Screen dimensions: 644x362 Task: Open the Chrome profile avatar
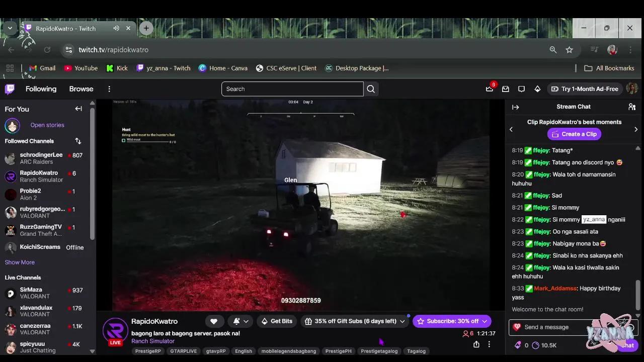612,50
